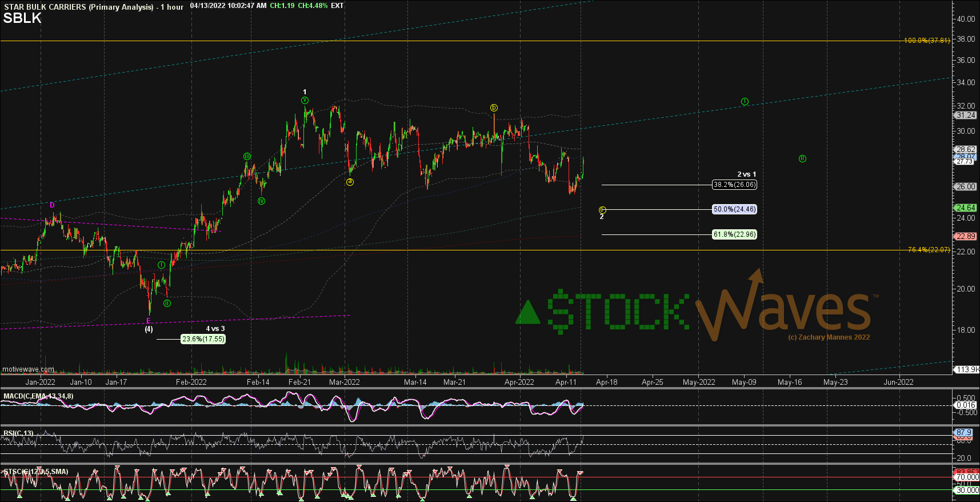Click the white 27.73 last-price tag

tap(965, 162)
